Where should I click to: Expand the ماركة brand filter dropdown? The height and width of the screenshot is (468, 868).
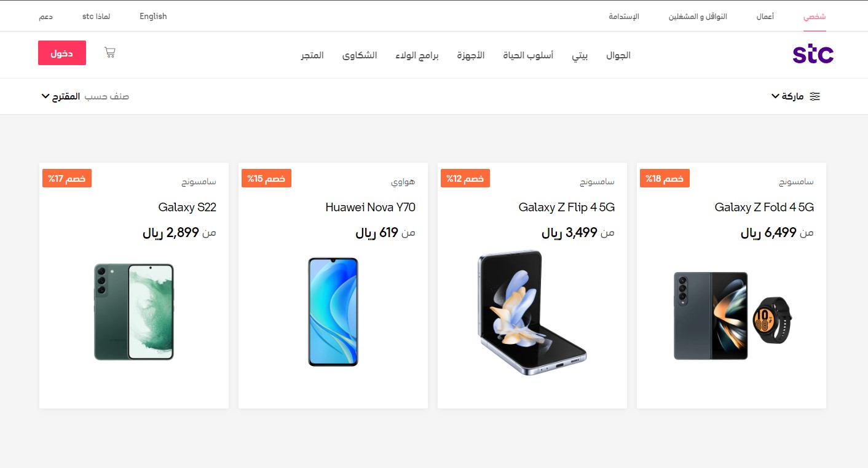(787, 96)
